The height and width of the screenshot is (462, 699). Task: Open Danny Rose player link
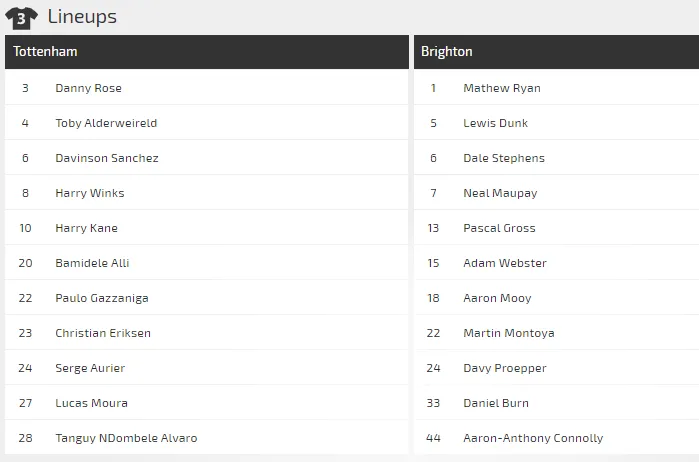88,88
